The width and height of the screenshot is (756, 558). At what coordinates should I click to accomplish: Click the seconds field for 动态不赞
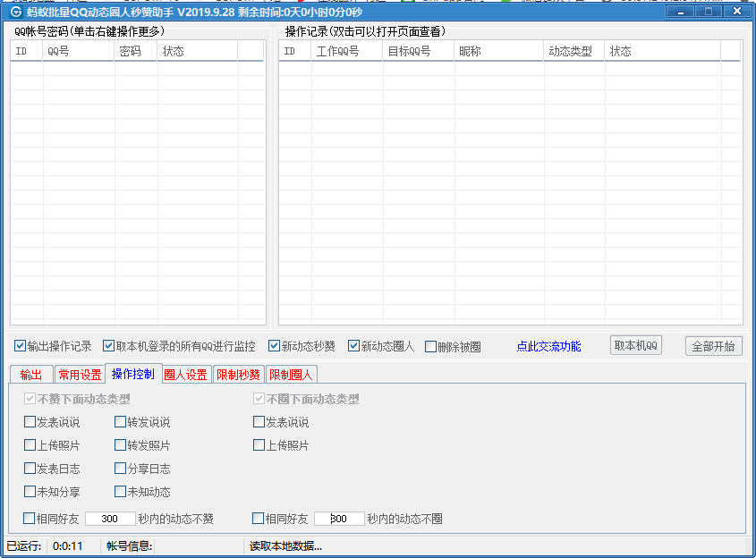tap(110, 519)
